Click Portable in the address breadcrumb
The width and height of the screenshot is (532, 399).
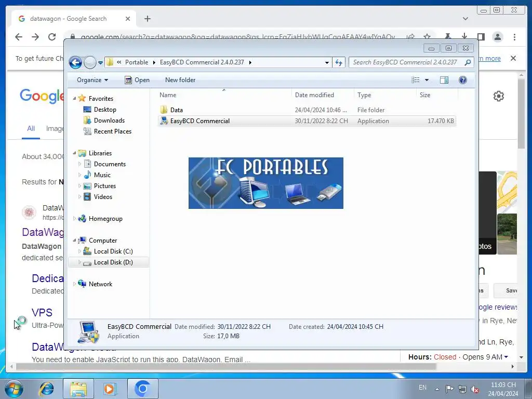(137, 62)
